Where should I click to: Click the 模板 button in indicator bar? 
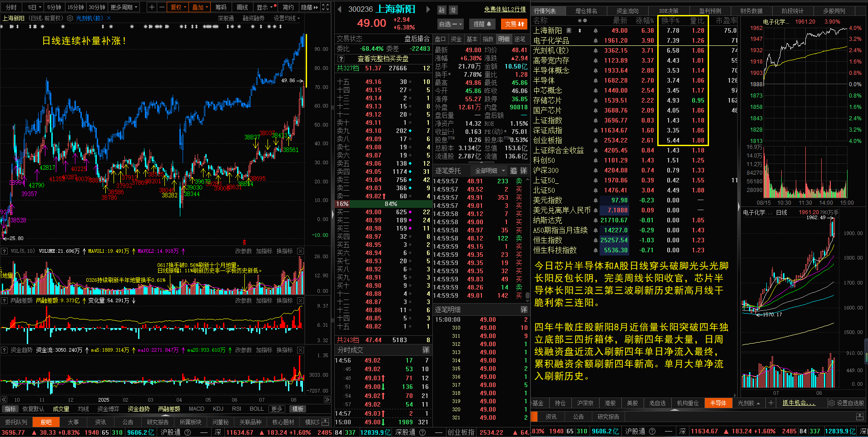click(x=298, y=409)
